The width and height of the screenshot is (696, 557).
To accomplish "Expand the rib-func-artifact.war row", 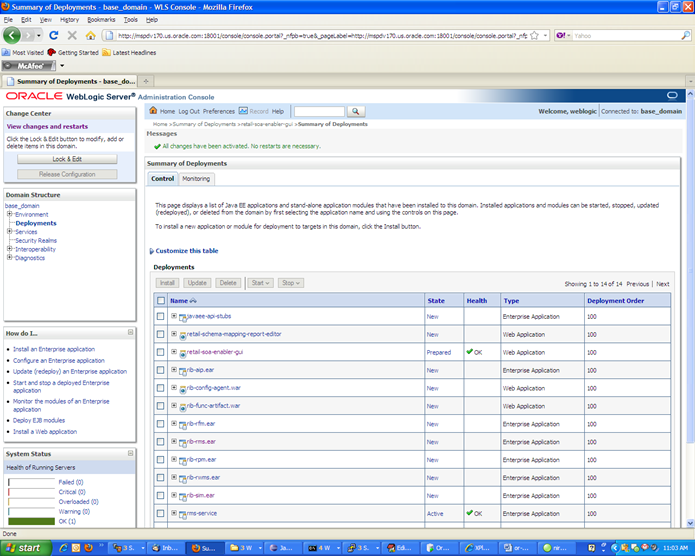I will point(174,405).
